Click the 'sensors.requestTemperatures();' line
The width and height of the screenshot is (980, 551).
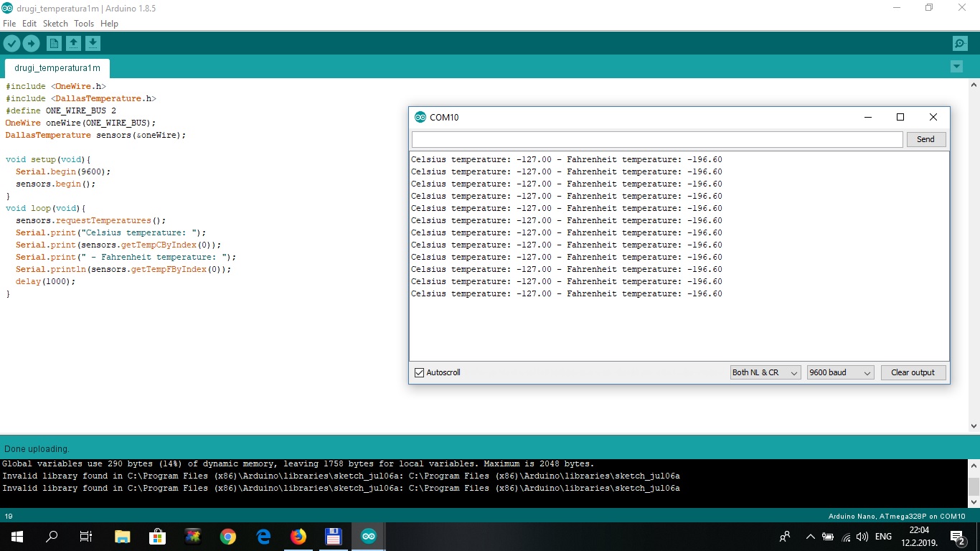click(90, 220)
